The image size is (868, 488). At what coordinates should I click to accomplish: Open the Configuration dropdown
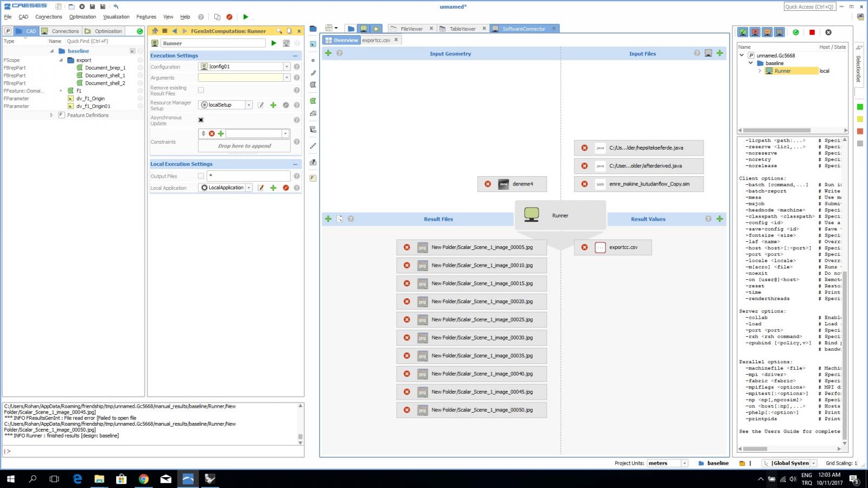coord(286,67)
